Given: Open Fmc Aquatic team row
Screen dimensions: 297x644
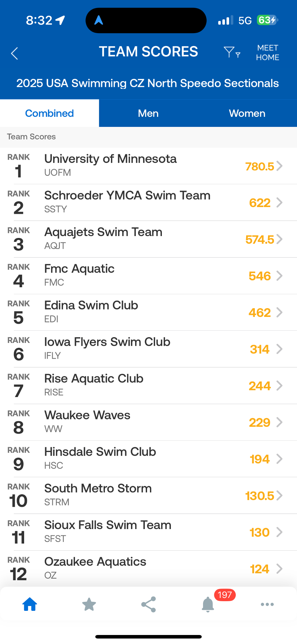Looking at the screenshot, I should [148, 276].
